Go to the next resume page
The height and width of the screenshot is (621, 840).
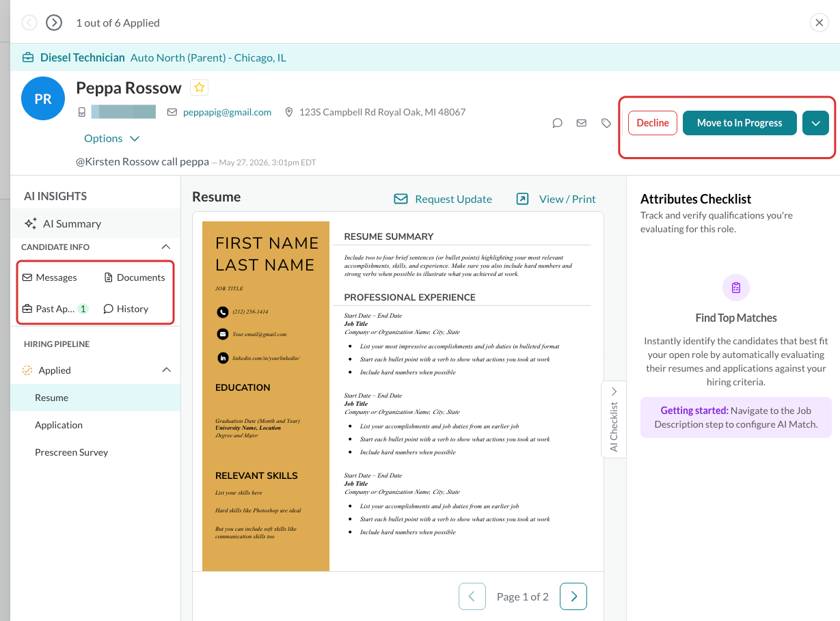coord(573,596)
